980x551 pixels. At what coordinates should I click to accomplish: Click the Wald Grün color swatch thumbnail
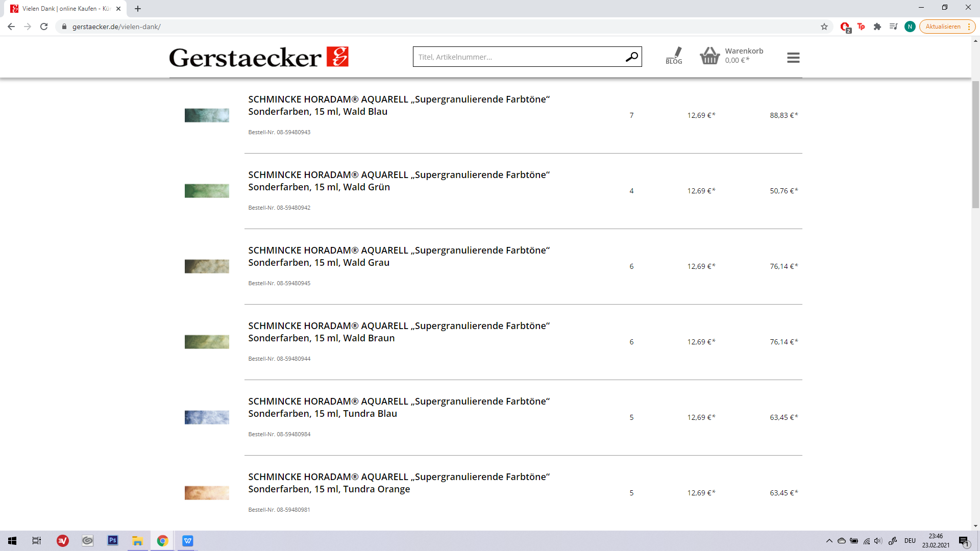[x=207, y=191]
